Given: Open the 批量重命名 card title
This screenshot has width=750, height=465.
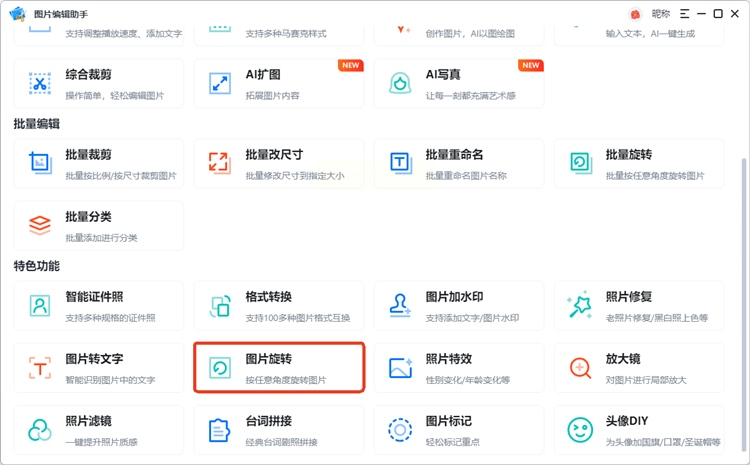Looking at the screenshot, I should coord(454,155).
